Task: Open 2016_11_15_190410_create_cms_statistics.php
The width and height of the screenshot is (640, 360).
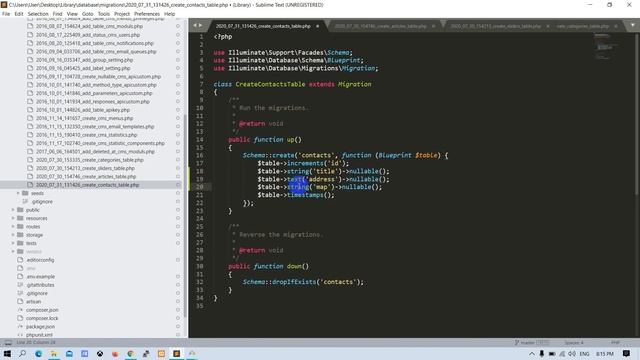Action: click(86, 135)
